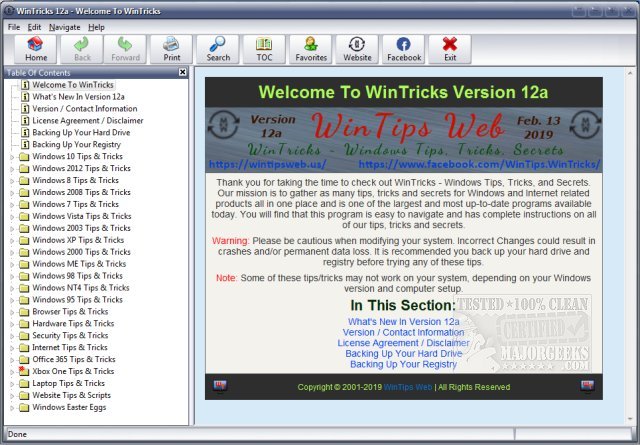Click the Home toolbar icon

[x=35, y=49]
